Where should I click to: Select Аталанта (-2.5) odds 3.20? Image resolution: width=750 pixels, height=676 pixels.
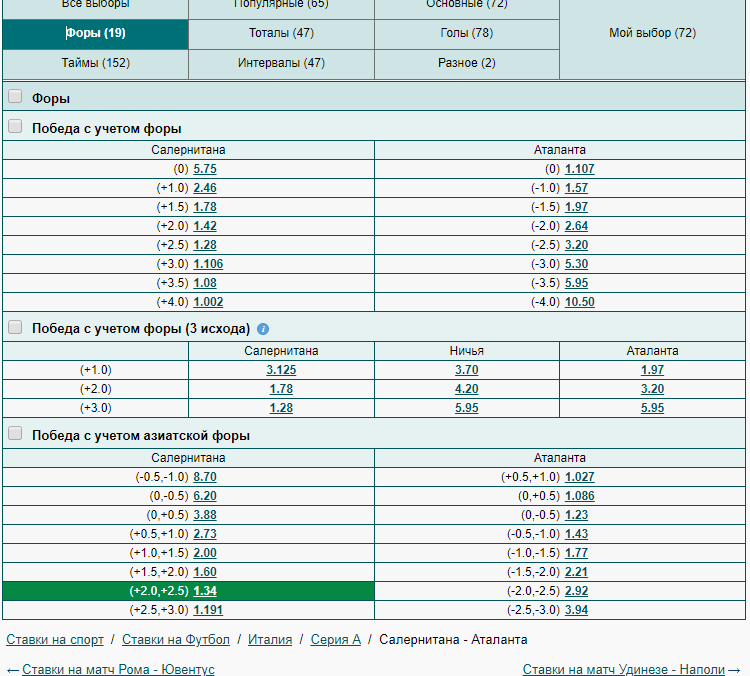click(576, 245)
